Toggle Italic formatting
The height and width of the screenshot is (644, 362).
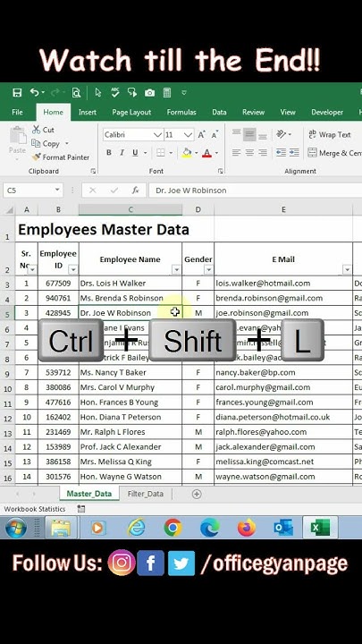tap(122, 153)
